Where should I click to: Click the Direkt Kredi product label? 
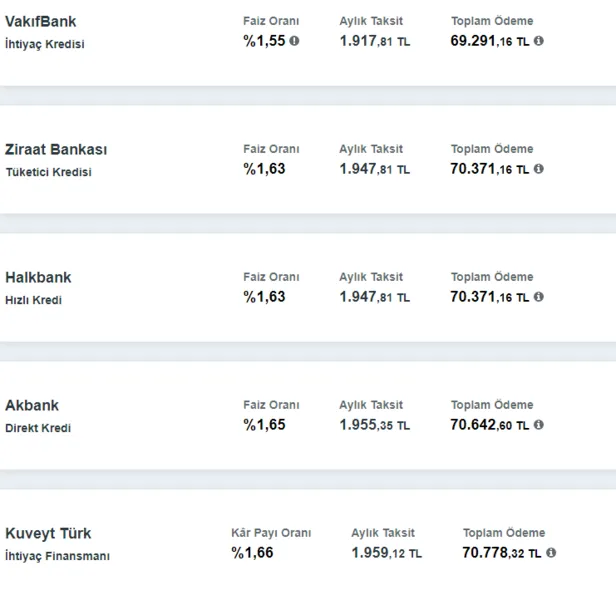38,428
